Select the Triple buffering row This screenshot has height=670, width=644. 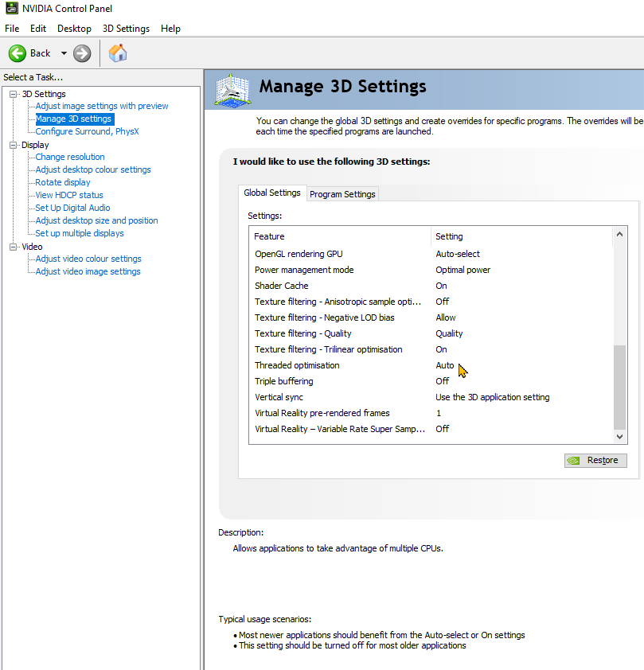coord(431,381)
